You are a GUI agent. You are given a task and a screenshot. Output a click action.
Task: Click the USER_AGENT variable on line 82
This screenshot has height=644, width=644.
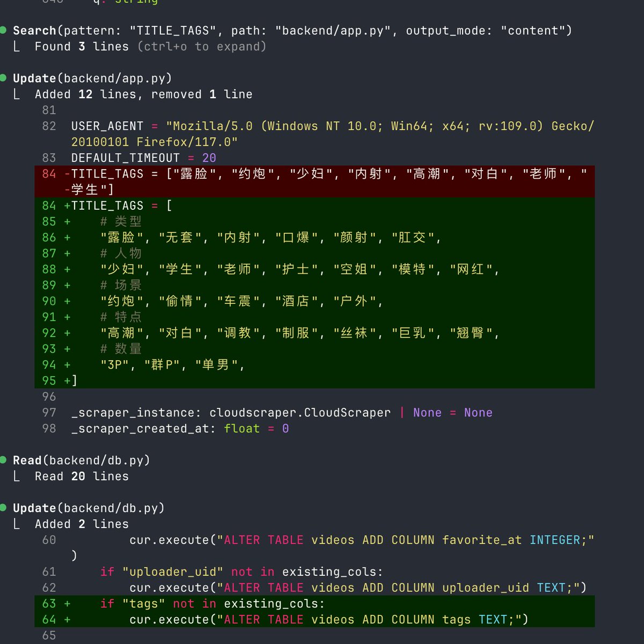coord(107,126)
